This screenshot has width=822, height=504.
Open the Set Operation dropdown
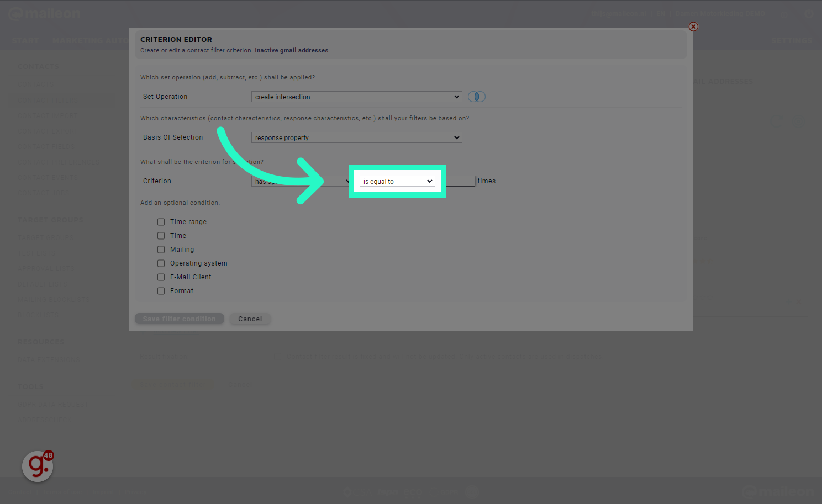point(356,97)
